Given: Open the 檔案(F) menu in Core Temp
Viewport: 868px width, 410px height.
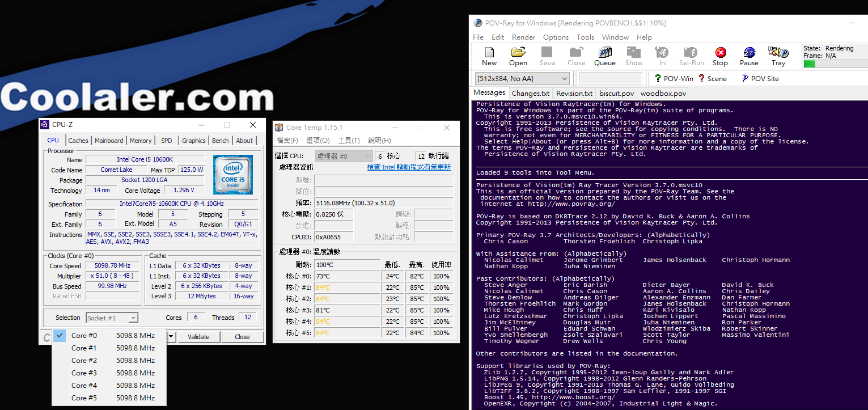Looking at the screenshot, I should pos(287,141).
